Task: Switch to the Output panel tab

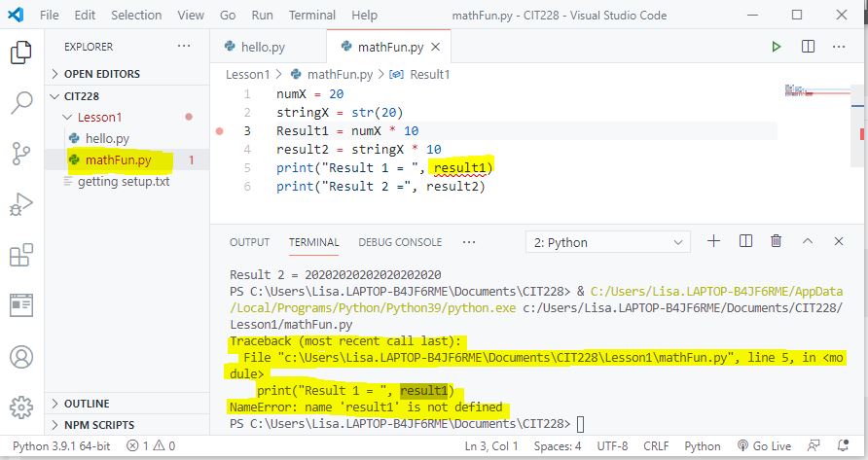Action: 249,242
